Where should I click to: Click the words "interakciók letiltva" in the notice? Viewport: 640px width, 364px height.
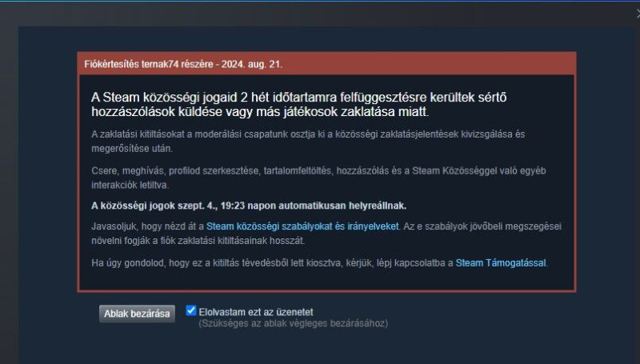click(x=130, y=186)
